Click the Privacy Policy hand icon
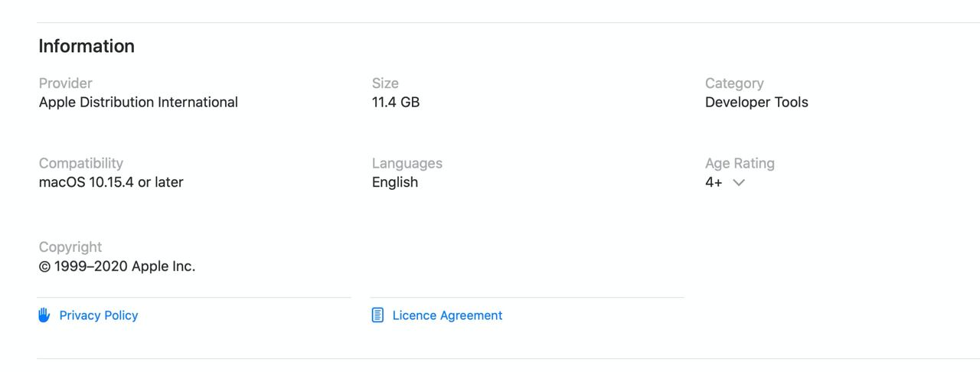This screenshot has height=372, width=980. tap(44, 315)
